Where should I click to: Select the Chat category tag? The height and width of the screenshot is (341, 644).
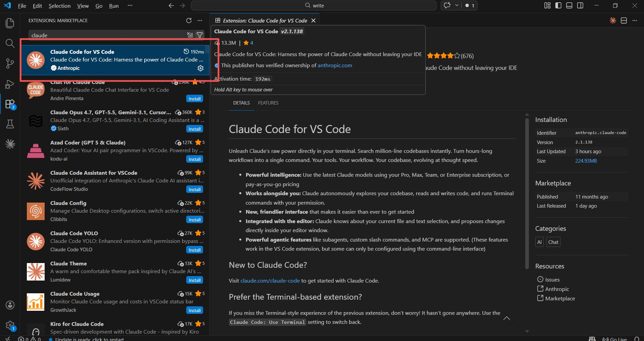553,242
